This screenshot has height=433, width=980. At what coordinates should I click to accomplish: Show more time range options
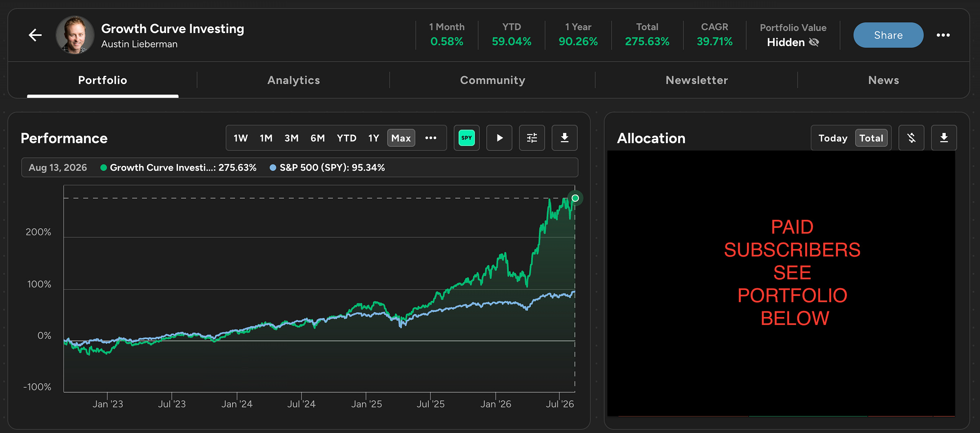431,138
